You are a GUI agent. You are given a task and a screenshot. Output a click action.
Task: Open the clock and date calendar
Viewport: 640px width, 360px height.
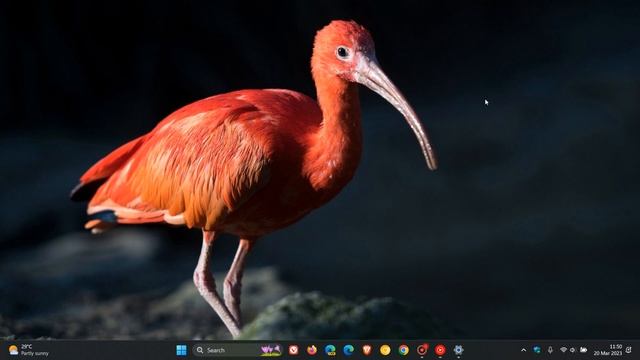[x=608, y=350]
